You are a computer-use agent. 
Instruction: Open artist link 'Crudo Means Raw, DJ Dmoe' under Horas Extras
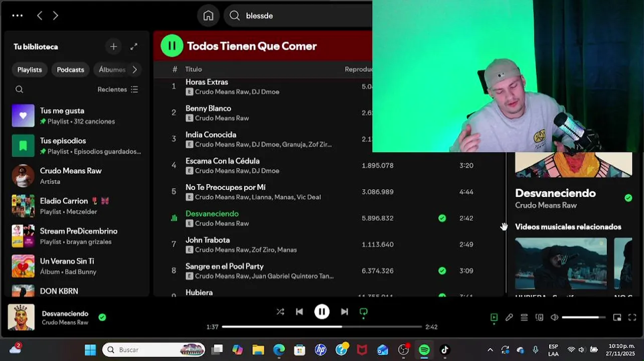coord(237,92)
